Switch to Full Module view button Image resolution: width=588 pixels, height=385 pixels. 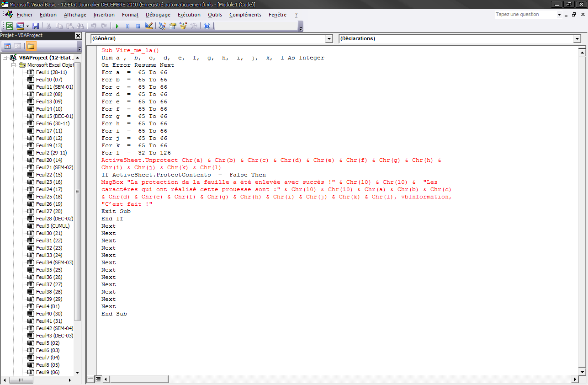[x=98, y=379]
